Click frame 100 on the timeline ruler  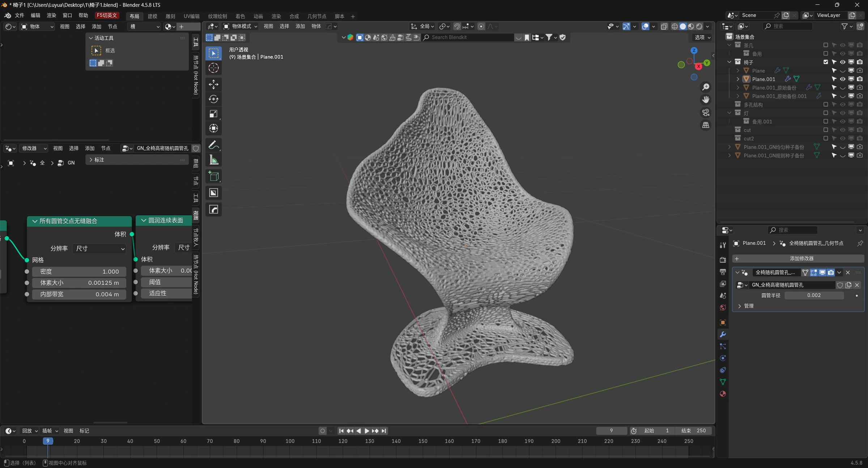coord(290,441)
